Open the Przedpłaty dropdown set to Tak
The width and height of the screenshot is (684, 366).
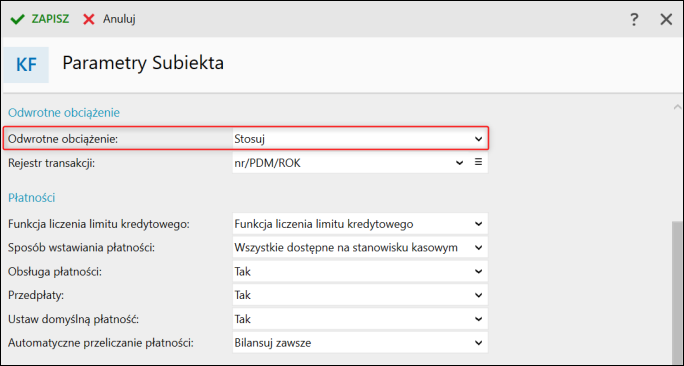(360, 295)
